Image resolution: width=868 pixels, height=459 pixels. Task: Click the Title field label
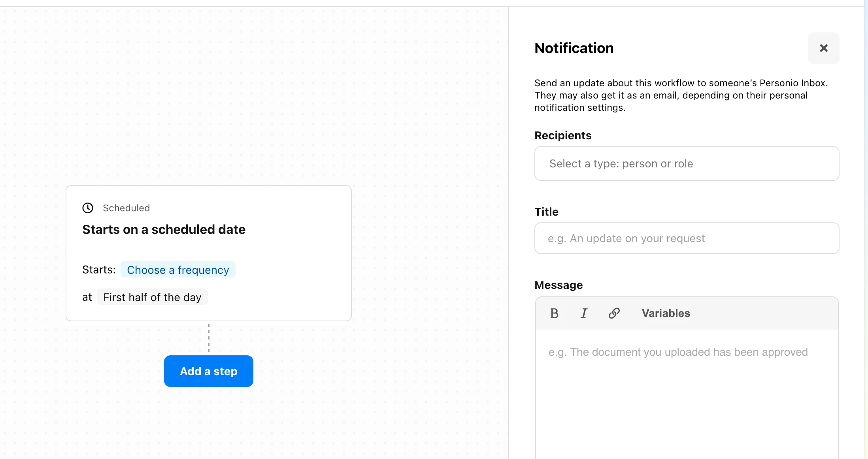click(546, 212)
